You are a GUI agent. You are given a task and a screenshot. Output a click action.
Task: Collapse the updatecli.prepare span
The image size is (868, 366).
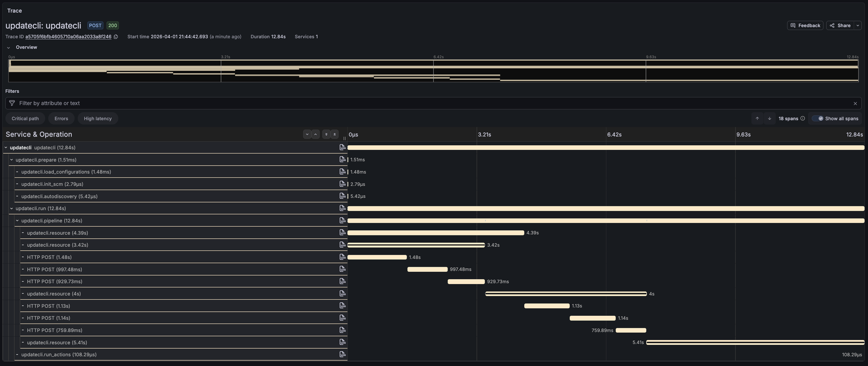tap(12, 160)
